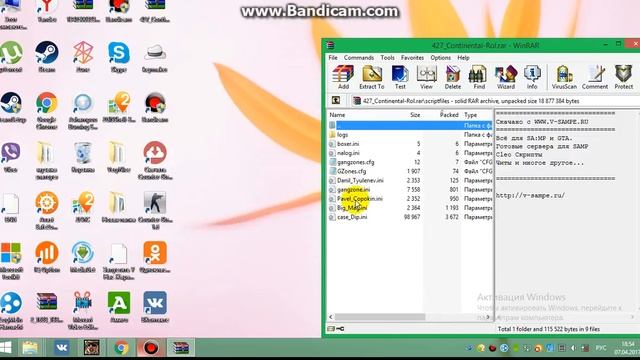Image resolution: width=640 pixels, height=360 pixels.
Task: Click the horizontal scrollbar of the file list
Action: click(x=380, y=317)
